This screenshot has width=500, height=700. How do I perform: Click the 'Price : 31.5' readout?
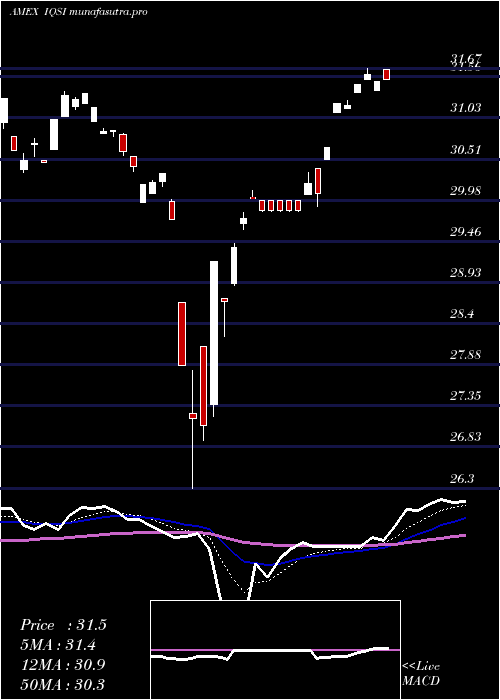click(x=63, y=625)
